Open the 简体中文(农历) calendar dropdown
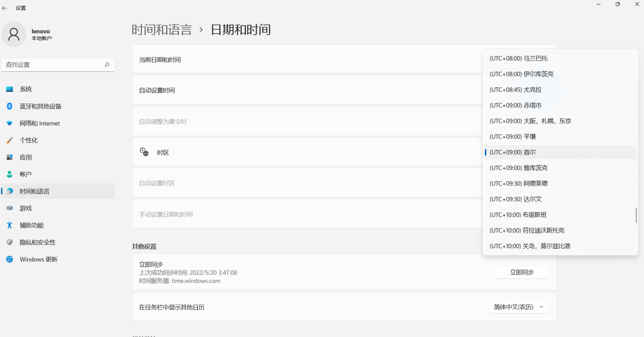 [x=519, y=307]
